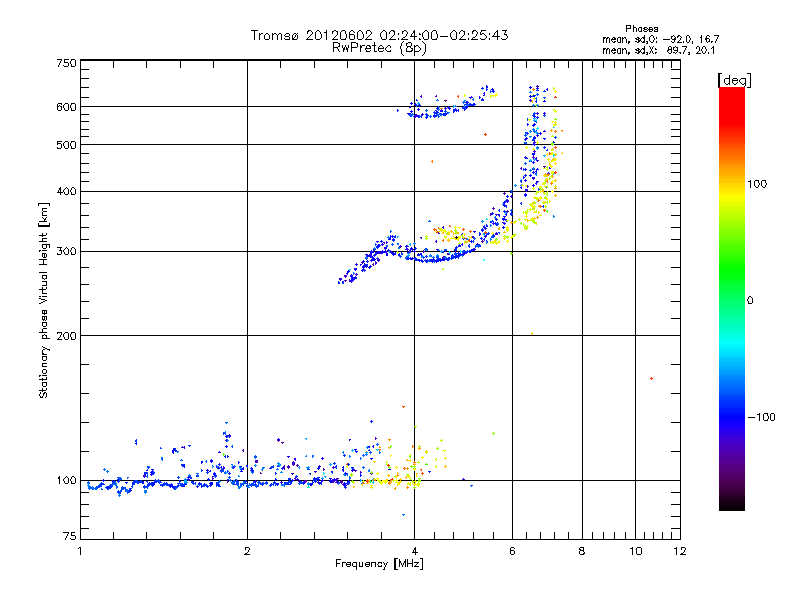Click the x-axis label '4'

414,552
